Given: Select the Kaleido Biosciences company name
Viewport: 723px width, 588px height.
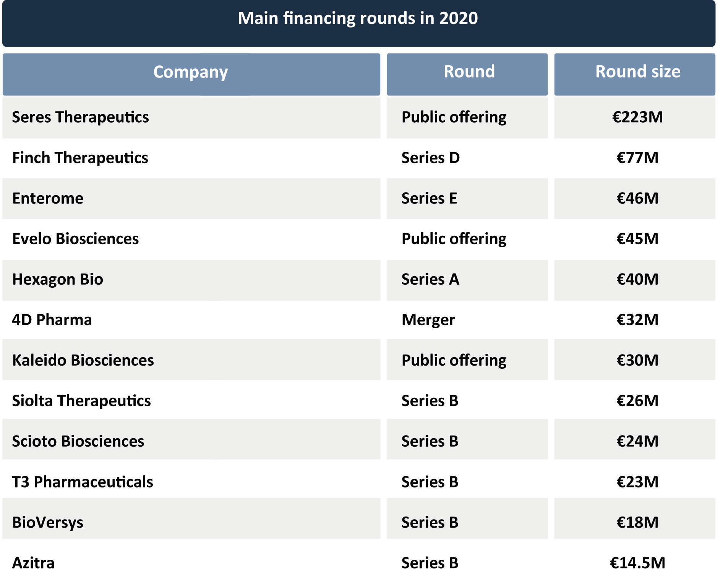Looking at the screenshot, I should [x=83, y=360].
